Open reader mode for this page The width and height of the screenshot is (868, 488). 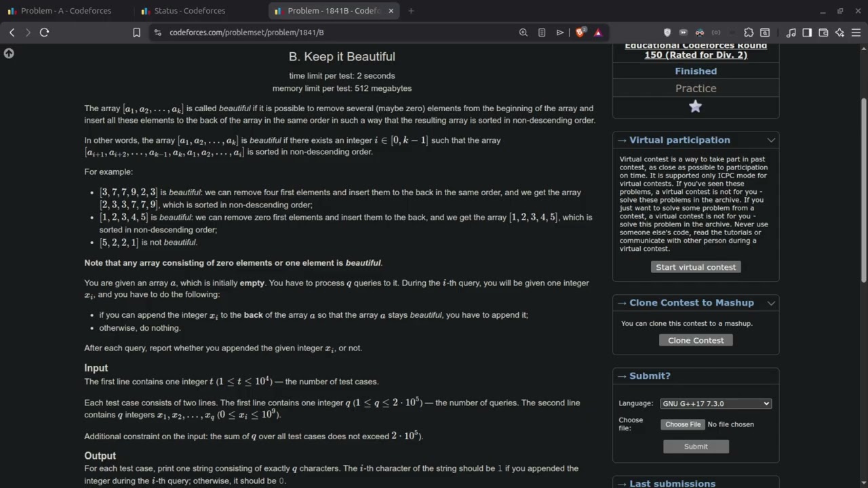[x=542, y=32]
